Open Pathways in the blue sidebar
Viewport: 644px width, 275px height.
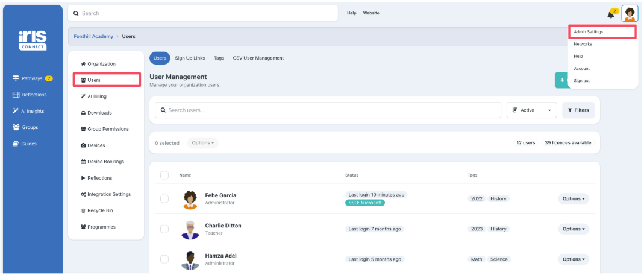[33, 78]
